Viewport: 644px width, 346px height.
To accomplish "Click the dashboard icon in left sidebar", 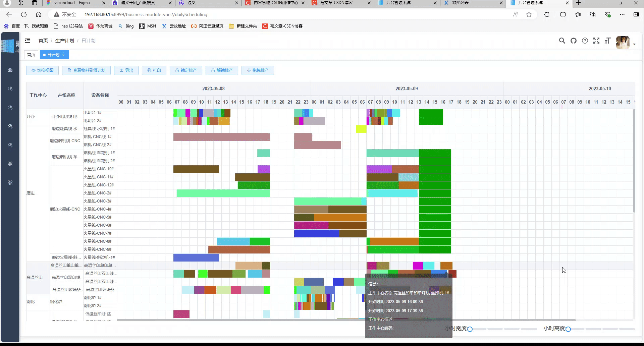I will (10, 70).
